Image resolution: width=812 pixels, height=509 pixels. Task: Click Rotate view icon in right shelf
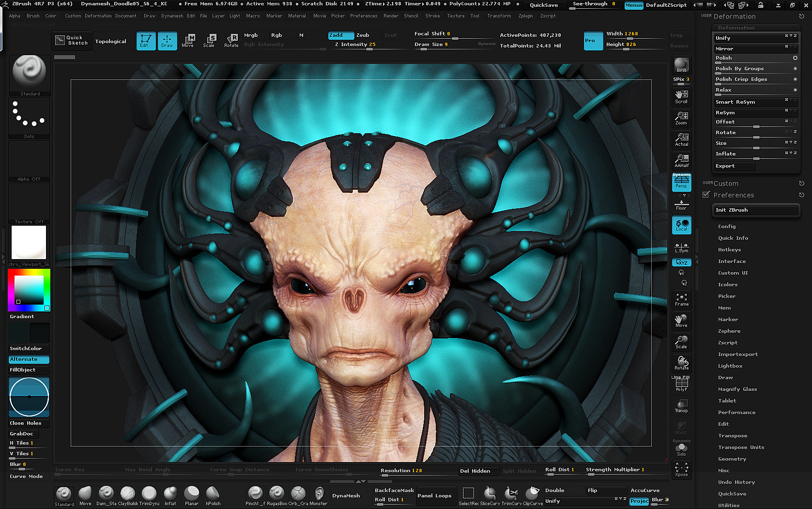[681, 363]
